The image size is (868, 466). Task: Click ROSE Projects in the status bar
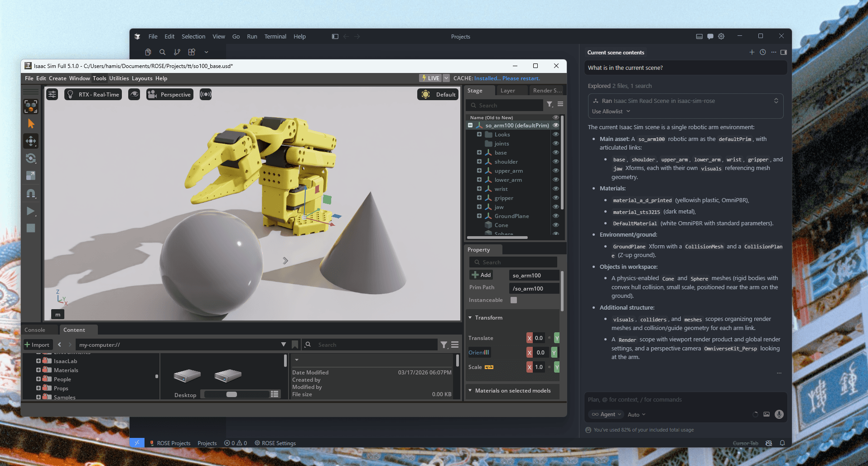pos(170,443)
